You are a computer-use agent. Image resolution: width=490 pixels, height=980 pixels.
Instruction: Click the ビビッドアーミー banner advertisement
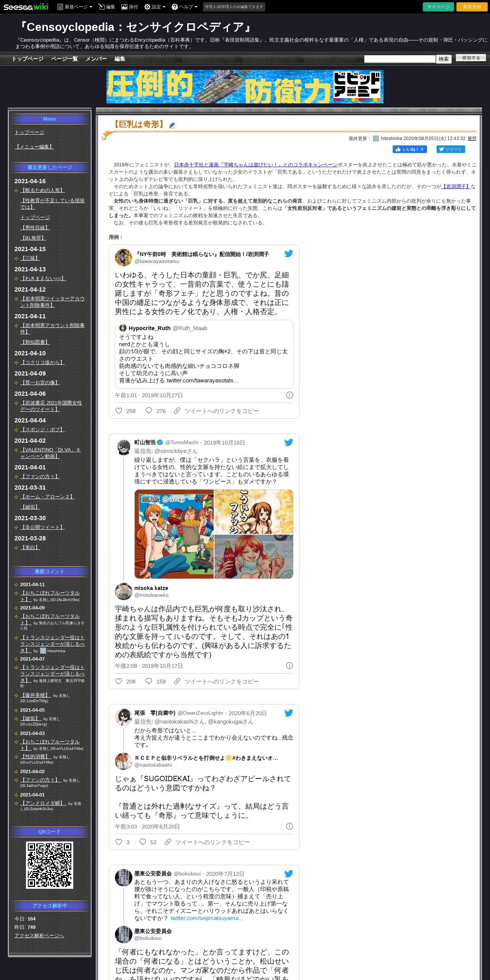245,87
